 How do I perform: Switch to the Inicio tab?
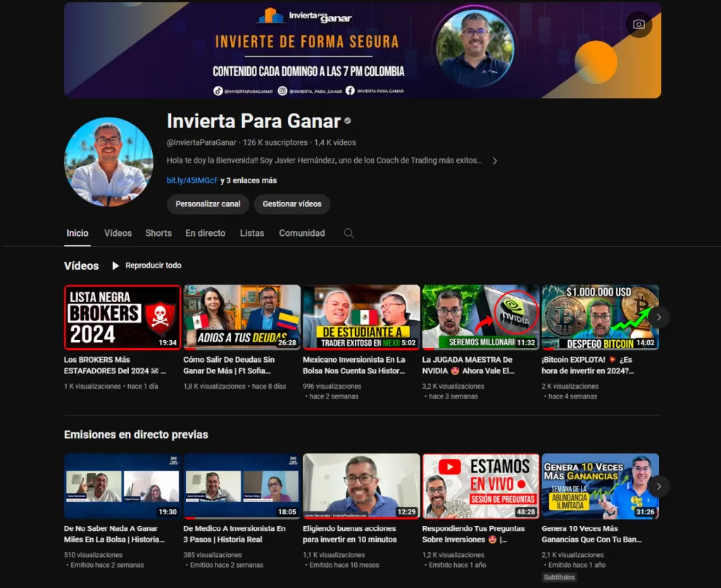77,233
